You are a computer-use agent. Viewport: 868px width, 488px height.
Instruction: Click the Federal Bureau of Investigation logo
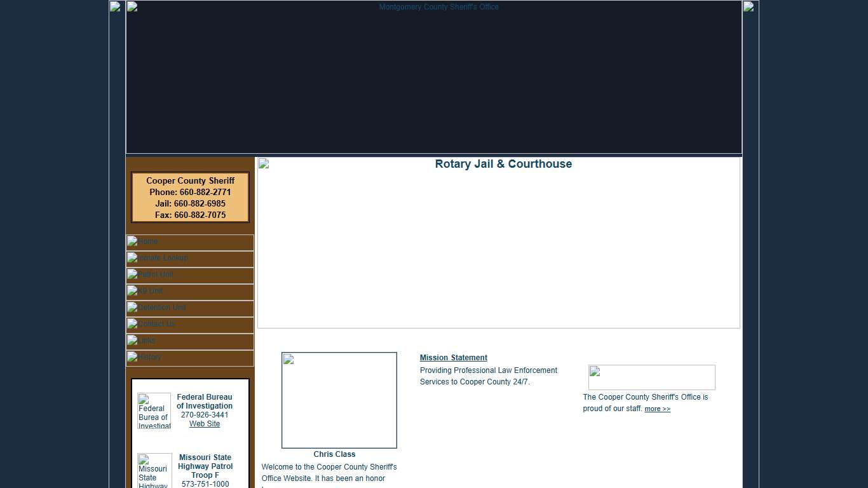(x=154, y=410)
